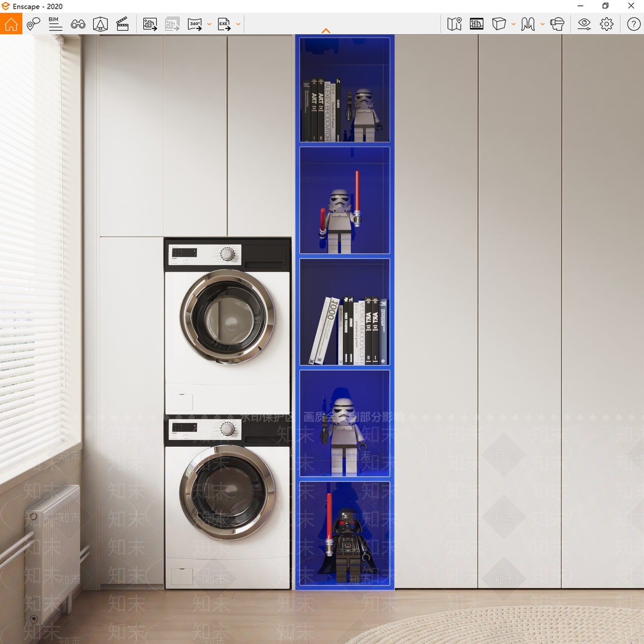644x644 pixels.
Task: Minimize the Enscape window
Action: (x=580, y=6)
